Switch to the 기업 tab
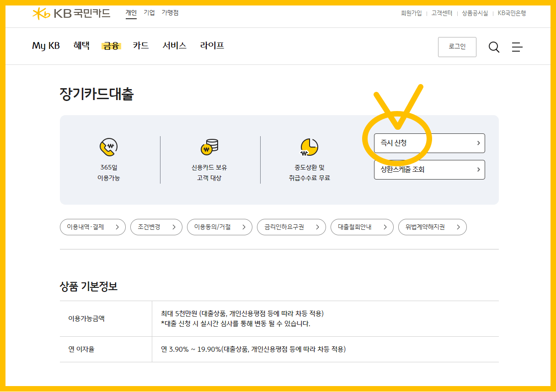The image size is (556, 392). [x=149, y=13]
